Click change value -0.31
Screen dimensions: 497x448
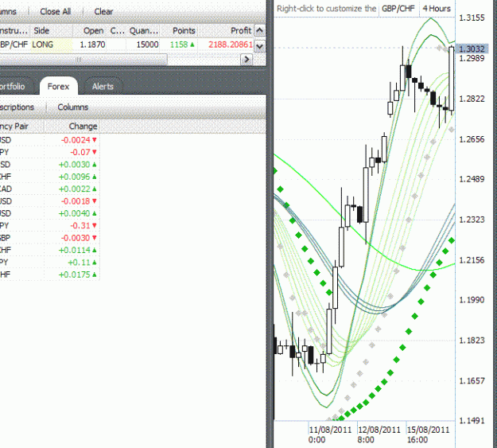click(80, 225)
